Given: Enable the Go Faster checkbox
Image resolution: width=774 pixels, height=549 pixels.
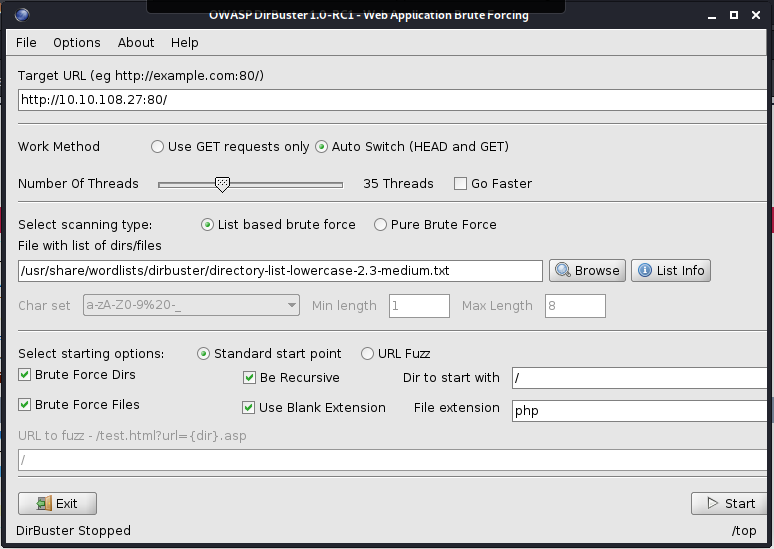Looking at the screenshot, I should (x=461, y=184).
